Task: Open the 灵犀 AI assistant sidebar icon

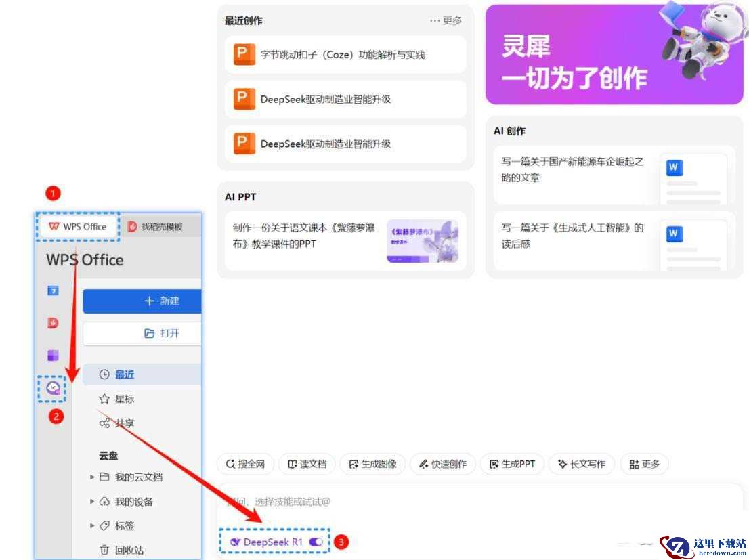Action: click(53, 388)
